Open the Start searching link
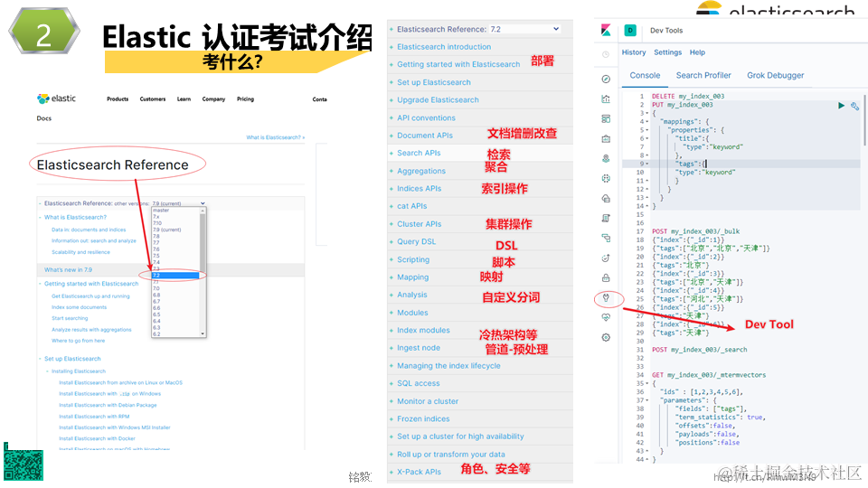The image size is (868, 488). [70, 318]
